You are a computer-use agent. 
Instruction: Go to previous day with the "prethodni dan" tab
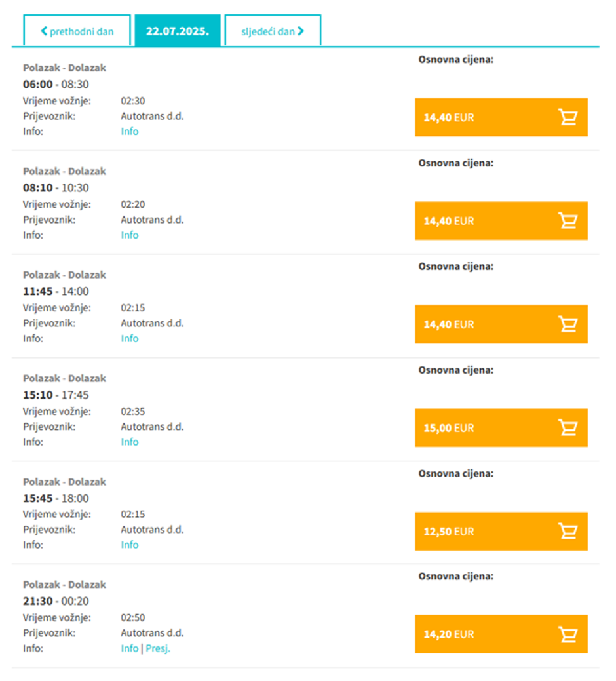77,30
